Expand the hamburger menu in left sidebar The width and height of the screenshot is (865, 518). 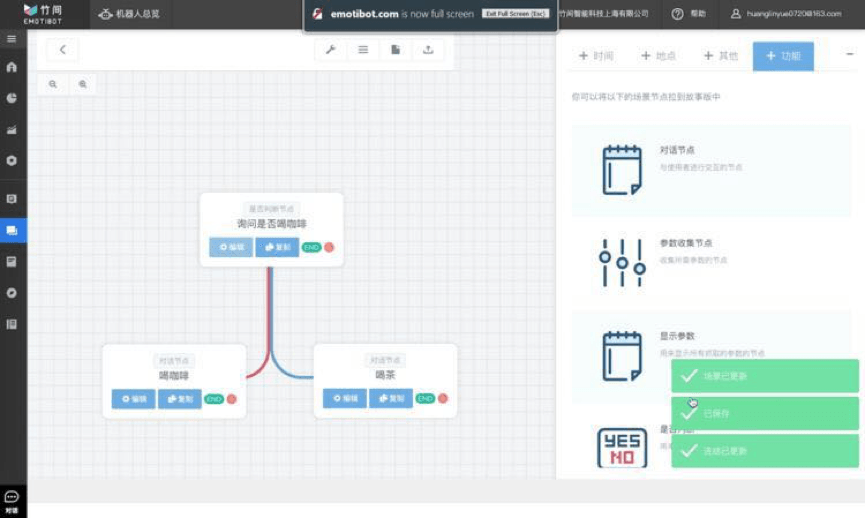click(x=12, y=39)
